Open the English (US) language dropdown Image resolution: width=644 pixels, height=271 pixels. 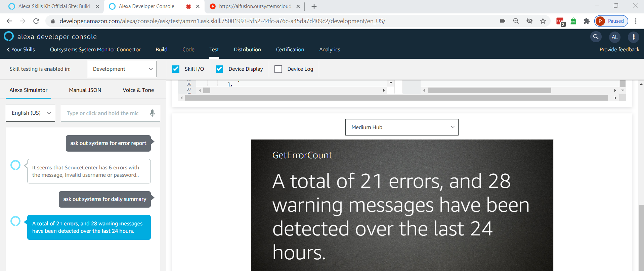(x=30, y=113)
